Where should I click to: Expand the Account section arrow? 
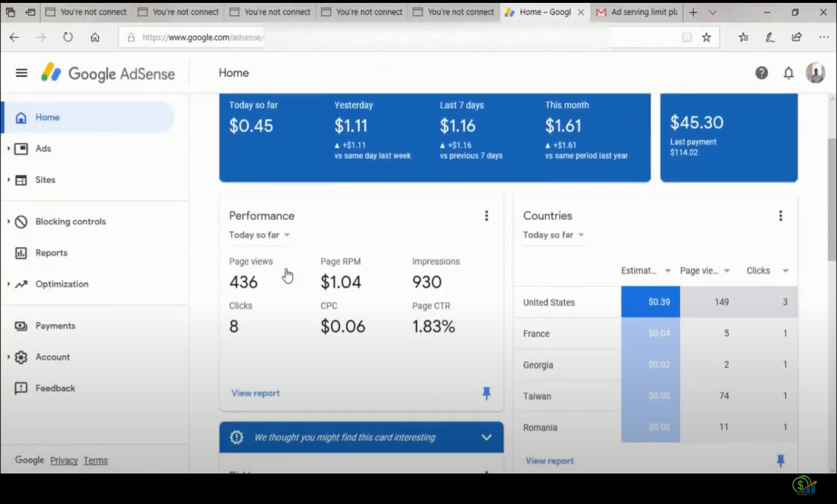coord(9,357)
